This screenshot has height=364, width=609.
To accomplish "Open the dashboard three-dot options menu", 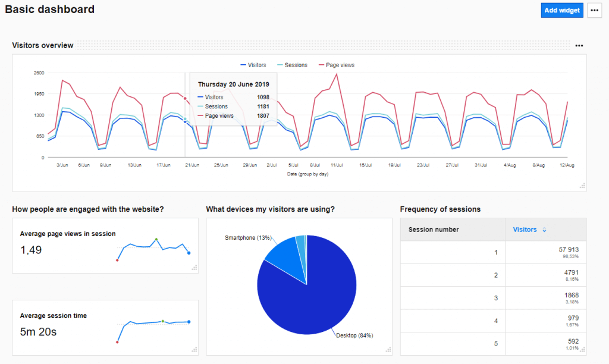I will click(594, 10).
